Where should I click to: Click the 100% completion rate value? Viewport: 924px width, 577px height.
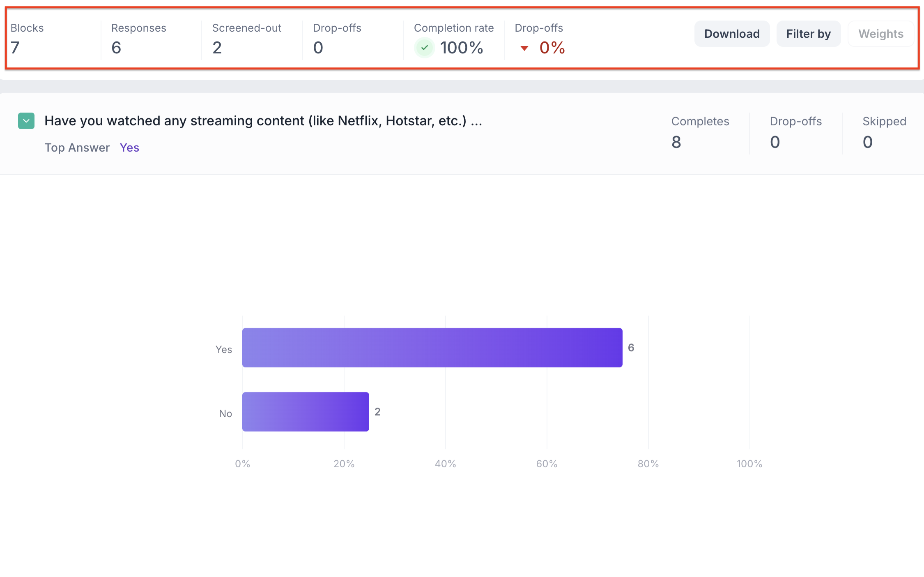[462, 48]
